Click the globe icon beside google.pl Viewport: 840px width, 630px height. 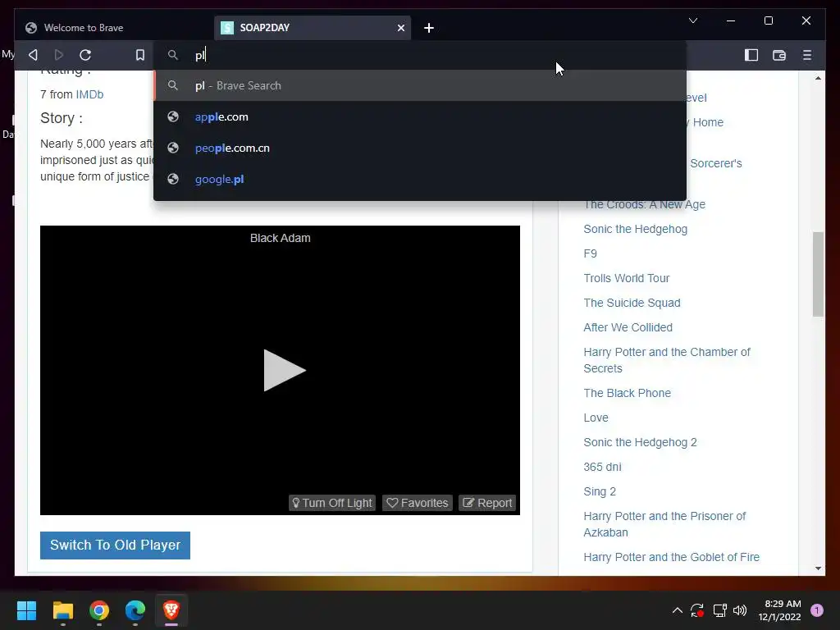[x=172, y=179]
